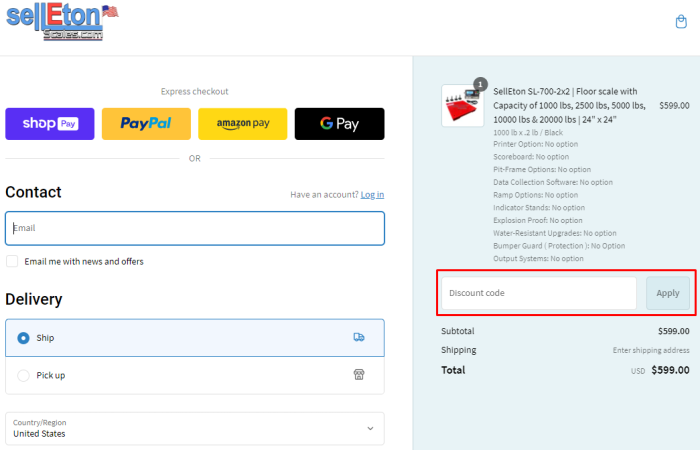The width and height of the screenshot is (700, 450).
Task: Click the Subtotal $599.00 amount
Action: [x=674, y=331]
